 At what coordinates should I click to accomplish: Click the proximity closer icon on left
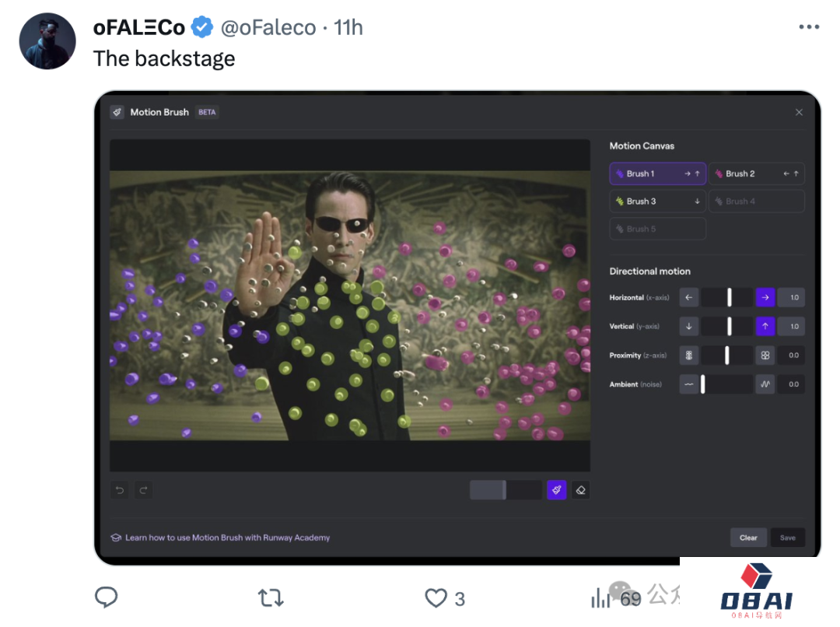click(x=689, y=356)
